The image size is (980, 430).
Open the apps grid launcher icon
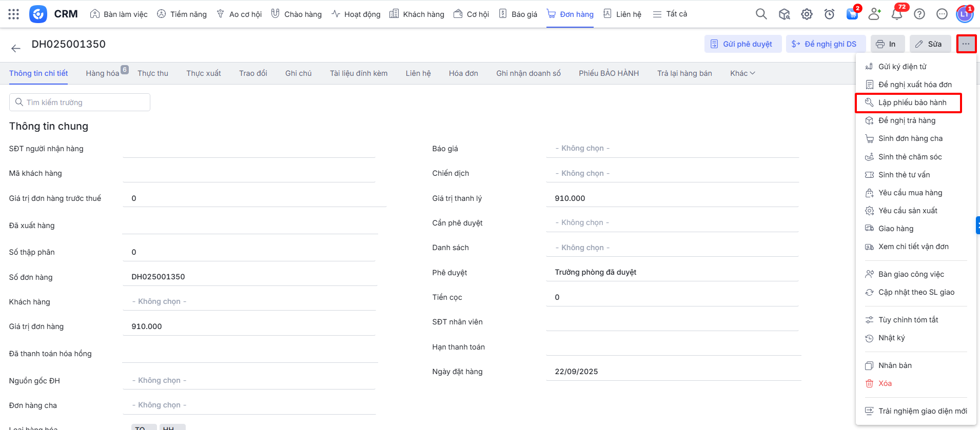point(14,14)
